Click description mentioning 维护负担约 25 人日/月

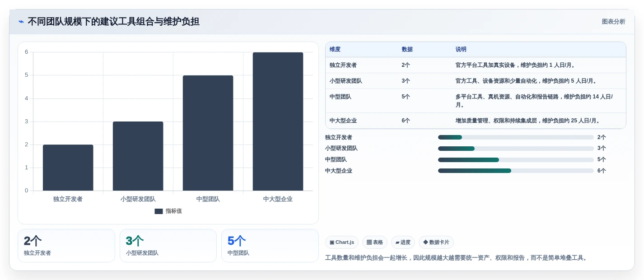(x=529, y=121)
